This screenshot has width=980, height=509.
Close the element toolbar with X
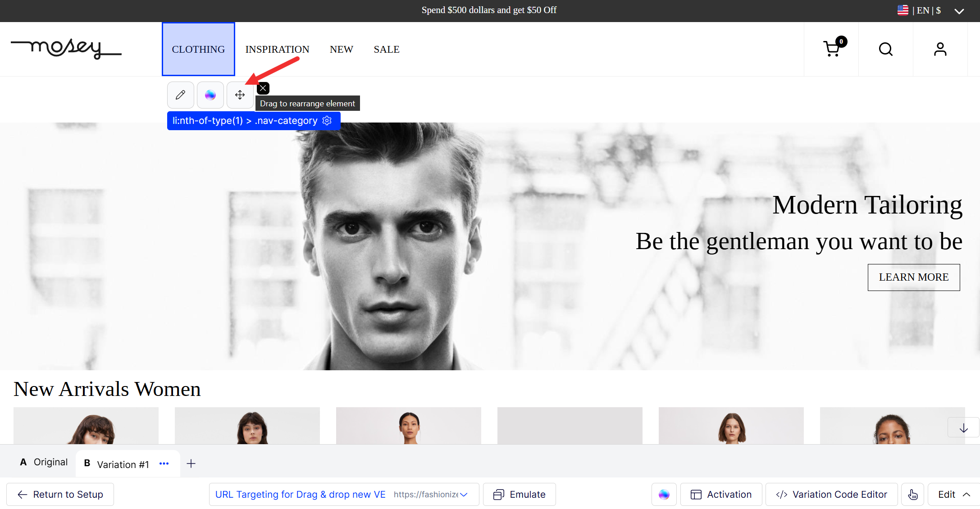coord(263,88)
